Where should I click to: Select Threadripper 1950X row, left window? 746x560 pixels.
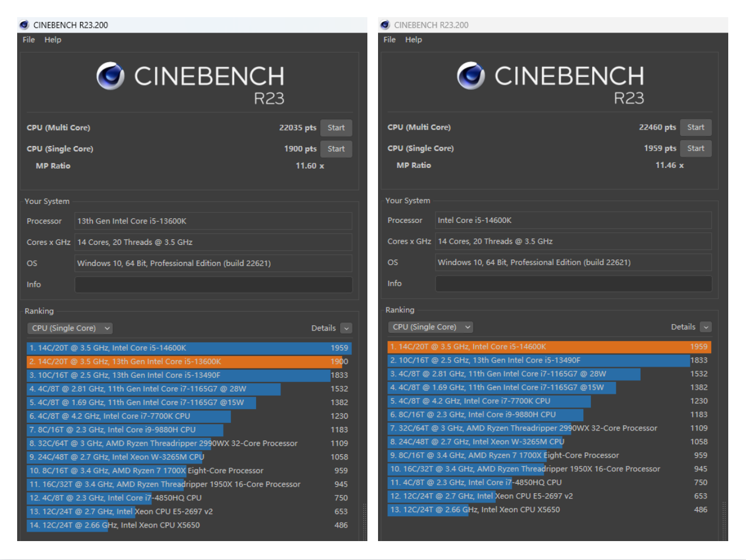click(189, 484)
